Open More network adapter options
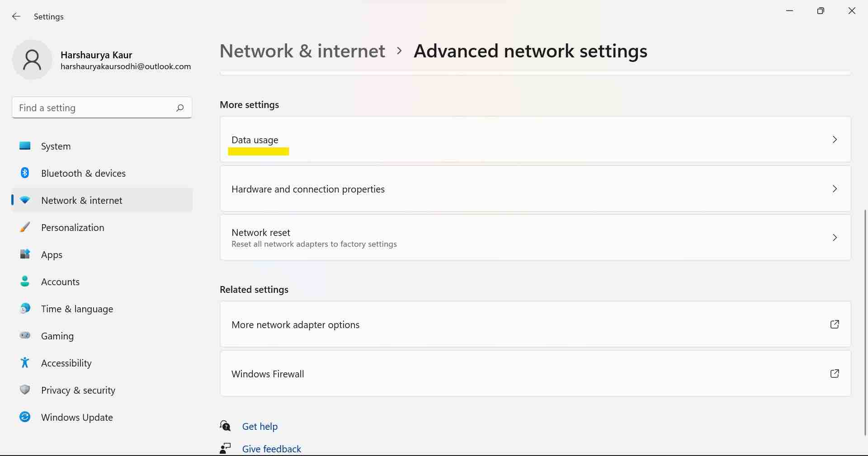 coord(533,324)
